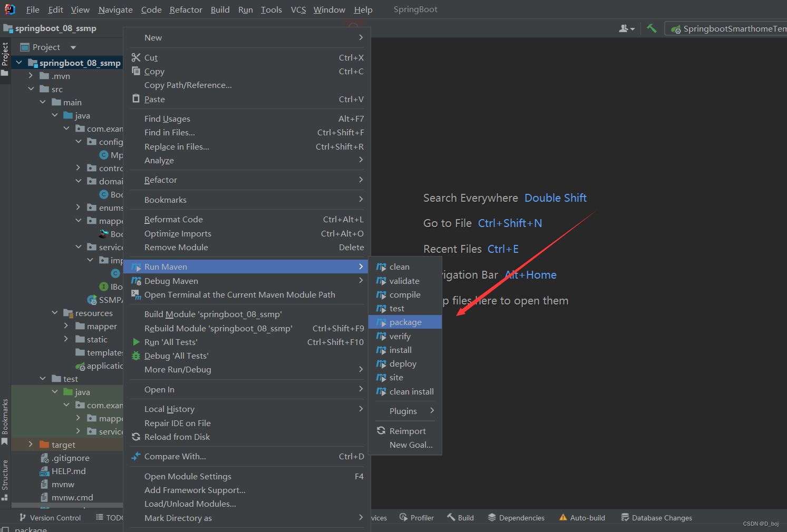Screen dimensions: 787x532
Task: Open the Auto-build tool window
Action: click(x=582, y=518)
